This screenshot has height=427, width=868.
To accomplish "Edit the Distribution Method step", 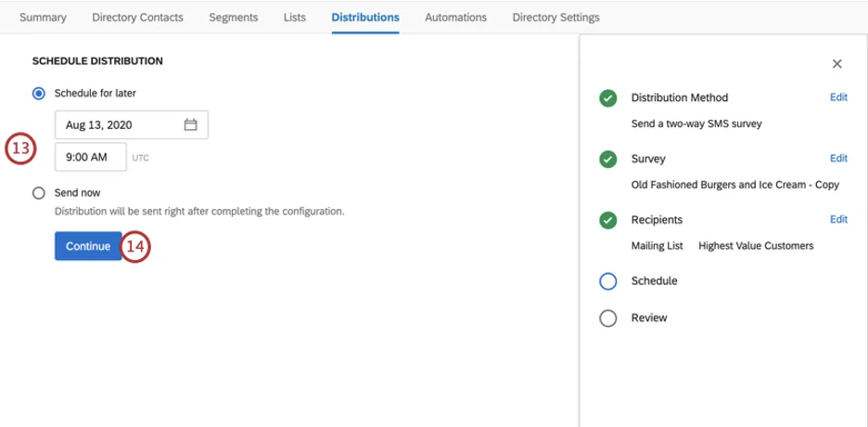I will 838,97.
